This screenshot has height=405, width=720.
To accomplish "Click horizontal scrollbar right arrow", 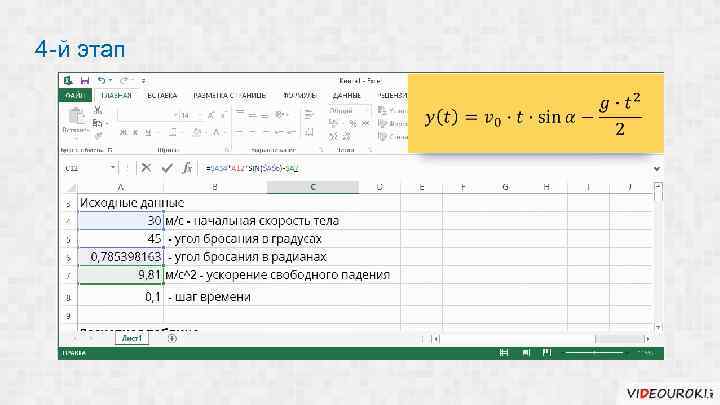I will point(648,339).
